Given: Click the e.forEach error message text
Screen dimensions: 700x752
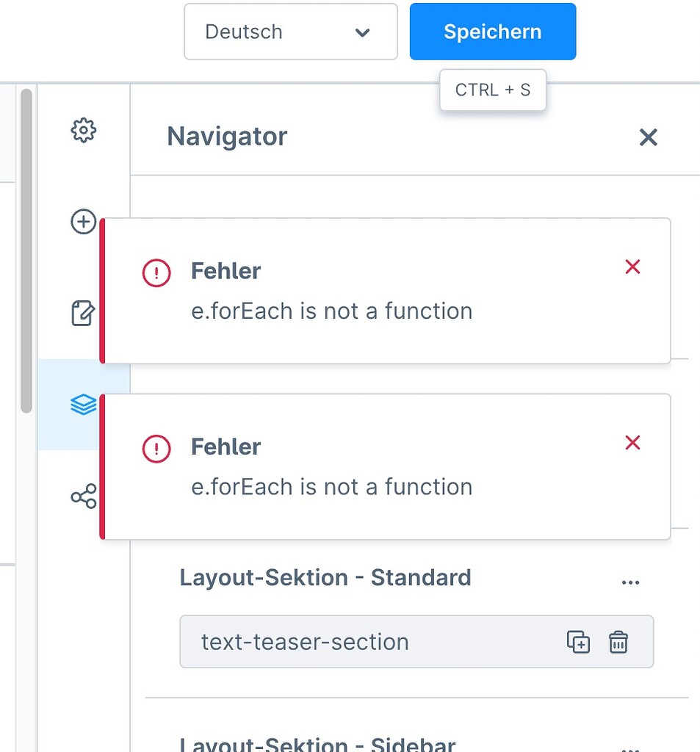Looking at the screenshot, I should (332, 311).
